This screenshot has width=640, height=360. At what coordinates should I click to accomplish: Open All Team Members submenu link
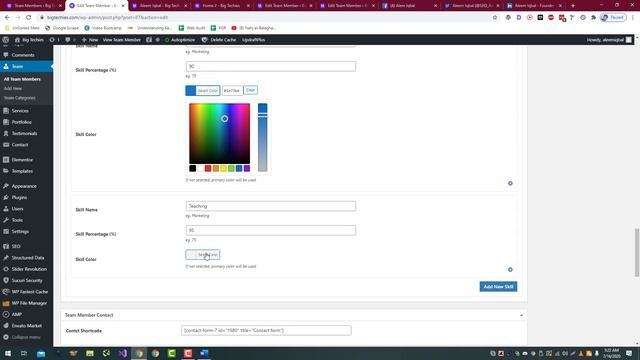(x=22, y=79)
